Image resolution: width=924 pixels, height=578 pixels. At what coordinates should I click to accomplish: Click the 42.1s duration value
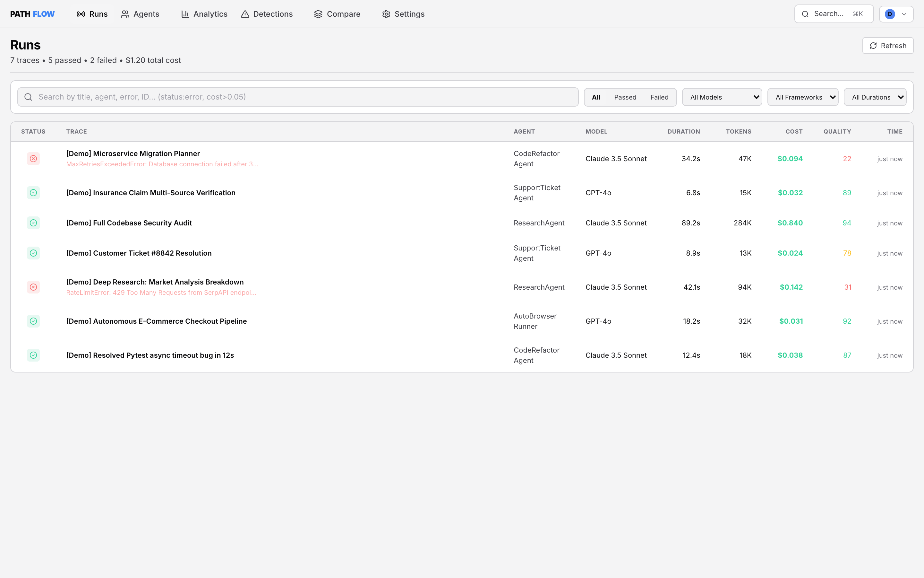(691, 287)
